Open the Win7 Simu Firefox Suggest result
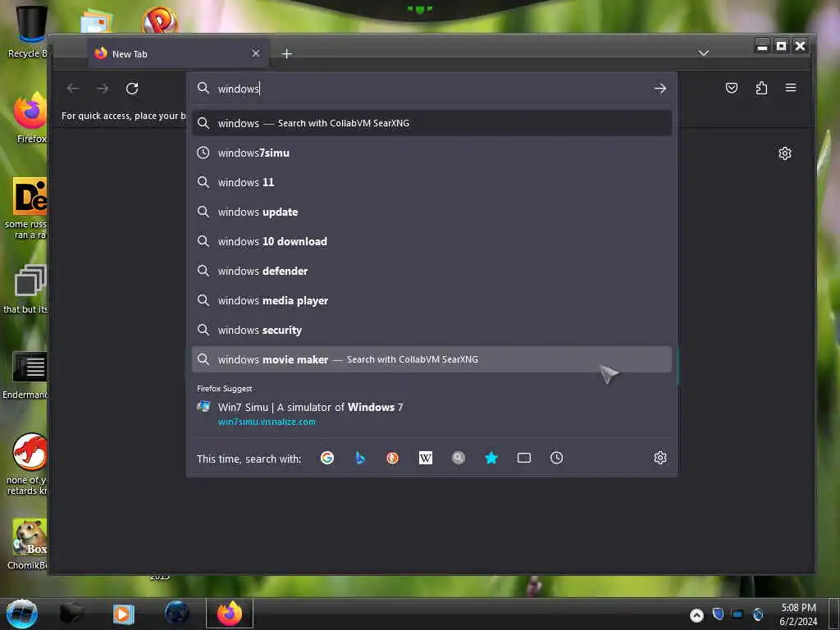The width and height of the screenshot is (840, 630). (431, 413)
